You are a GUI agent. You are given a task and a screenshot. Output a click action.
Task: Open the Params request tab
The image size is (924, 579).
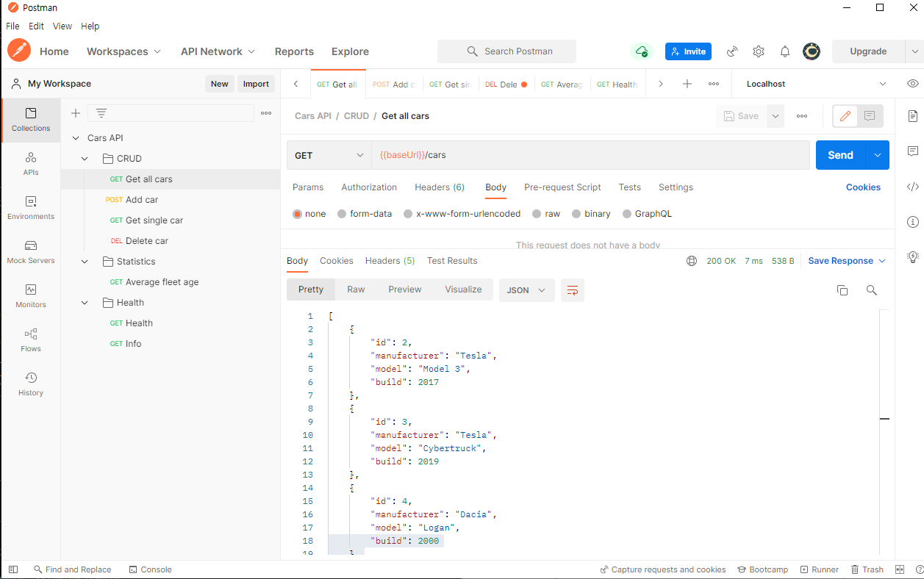point(308,187)
